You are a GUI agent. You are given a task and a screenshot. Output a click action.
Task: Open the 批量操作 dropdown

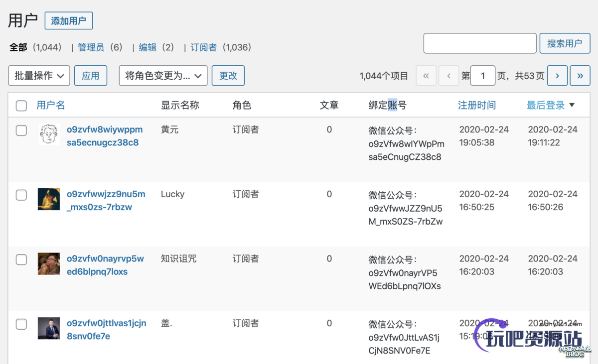[39, 76]
